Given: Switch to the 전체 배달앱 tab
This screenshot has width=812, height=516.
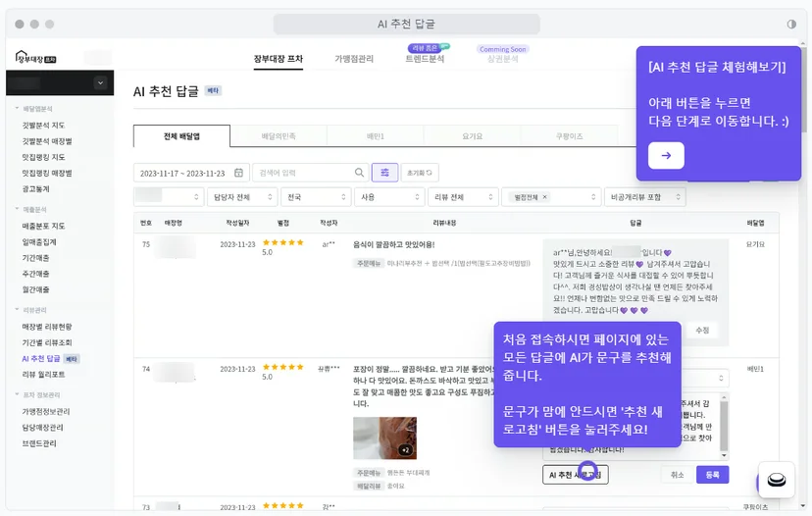Looking at the screenshot, I should pos(181,136).
